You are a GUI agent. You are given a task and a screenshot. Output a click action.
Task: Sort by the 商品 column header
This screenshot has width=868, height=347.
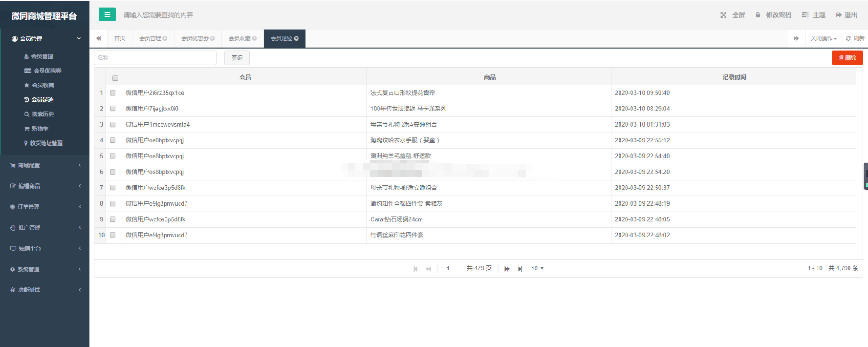(489, 77)
